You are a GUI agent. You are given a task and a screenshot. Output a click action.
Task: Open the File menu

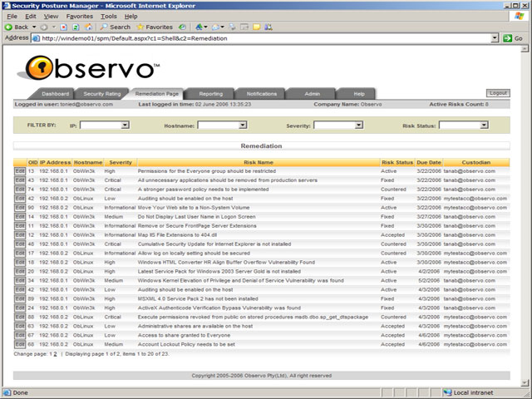click(12, 17)
